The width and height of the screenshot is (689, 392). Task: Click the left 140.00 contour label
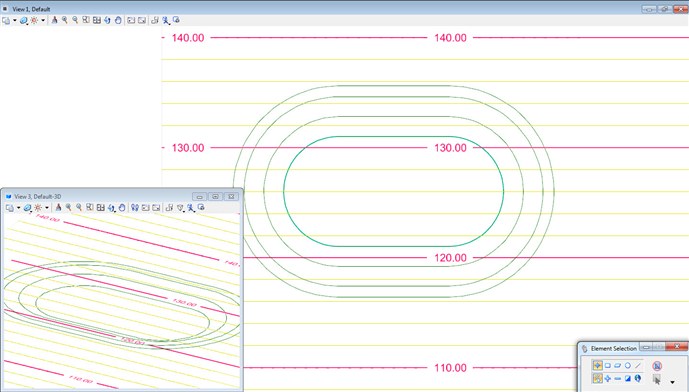click(x=188, y=38)
